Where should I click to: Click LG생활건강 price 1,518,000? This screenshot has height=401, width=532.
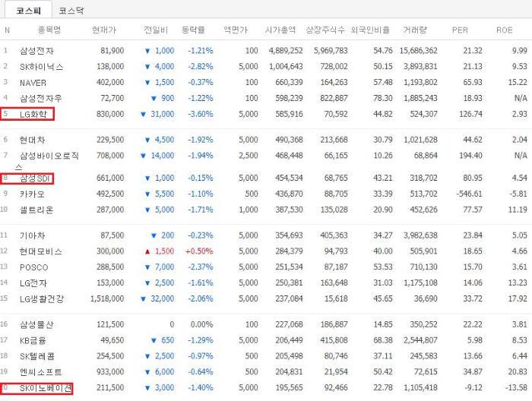pyautogui.click(x=107, y=298)
